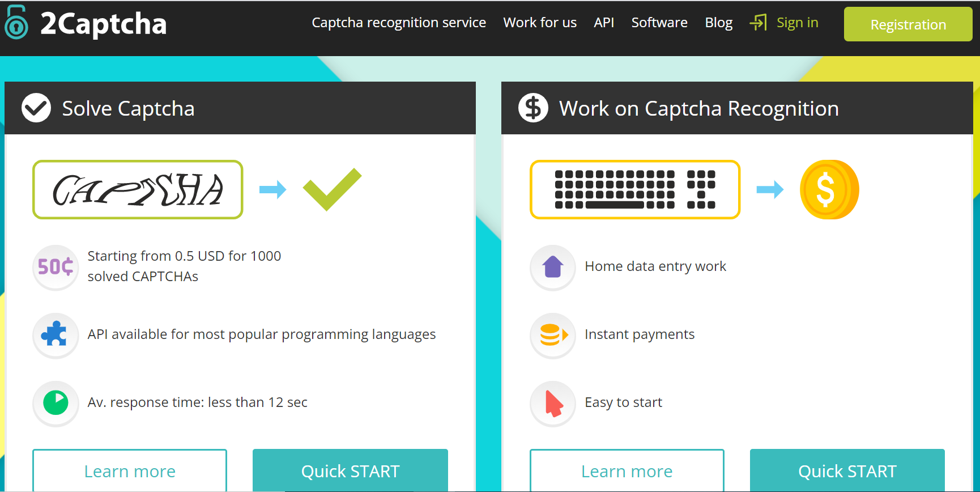Click the dollar sign icon beside Work on Captcha Recognition

(533, 108)
